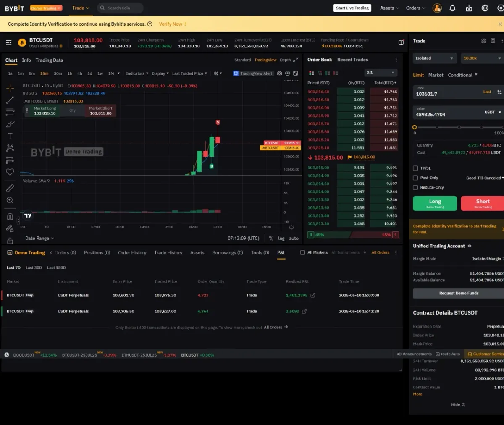Image resolution: width=504 pixels, height=425 pixels.
Task: Enable the TP/SL checkbox
Action: [415, 168]
